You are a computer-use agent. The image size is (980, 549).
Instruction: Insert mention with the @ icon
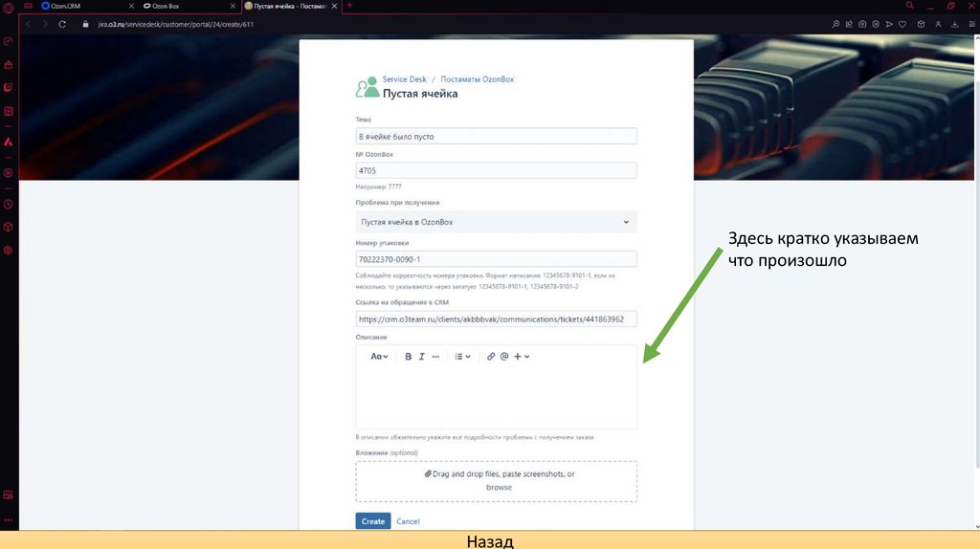504,357
